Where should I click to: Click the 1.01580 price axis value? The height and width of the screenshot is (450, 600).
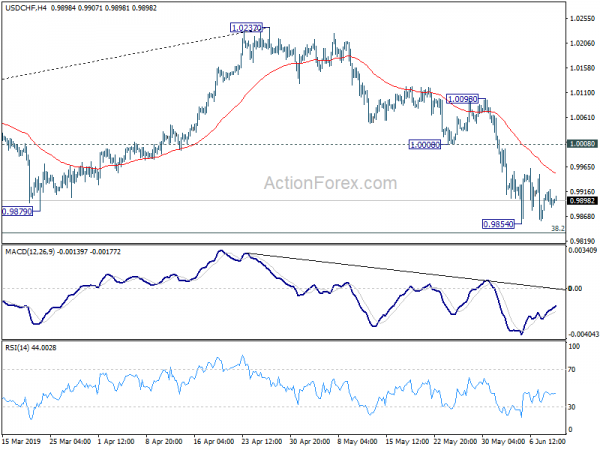click(582, 68)
